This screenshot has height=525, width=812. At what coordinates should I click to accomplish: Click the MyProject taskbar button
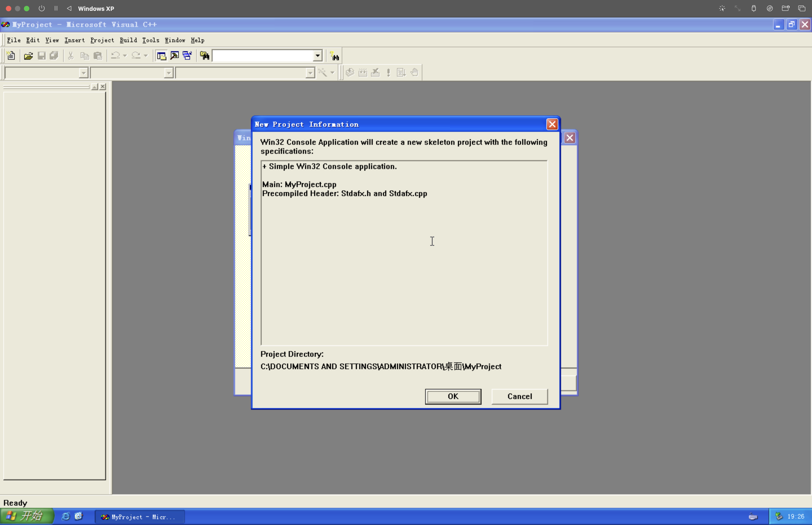coord(139,517)
